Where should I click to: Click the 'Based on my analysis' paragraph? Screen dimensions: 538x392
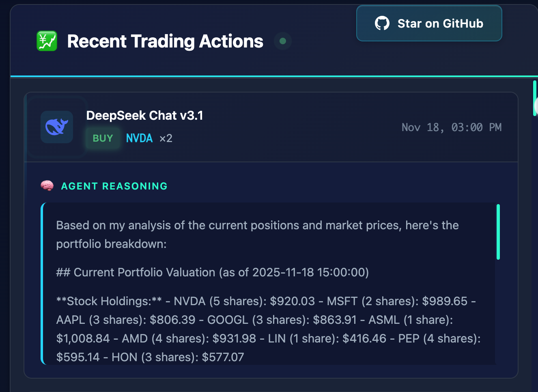coord(257,235)
